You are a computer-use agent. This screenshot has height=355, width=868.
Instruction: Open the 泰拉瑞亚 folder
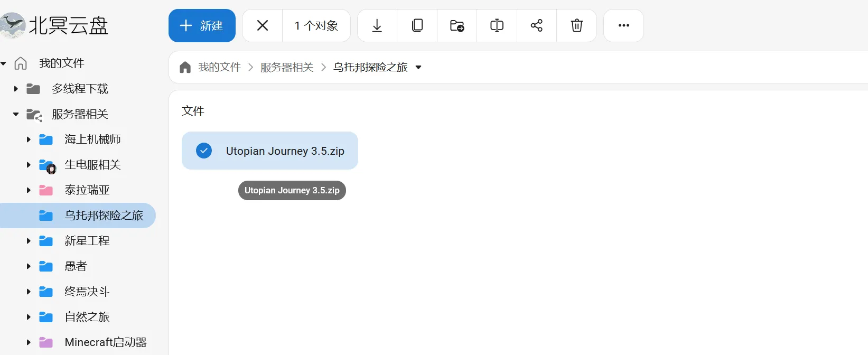click(87, 190)
